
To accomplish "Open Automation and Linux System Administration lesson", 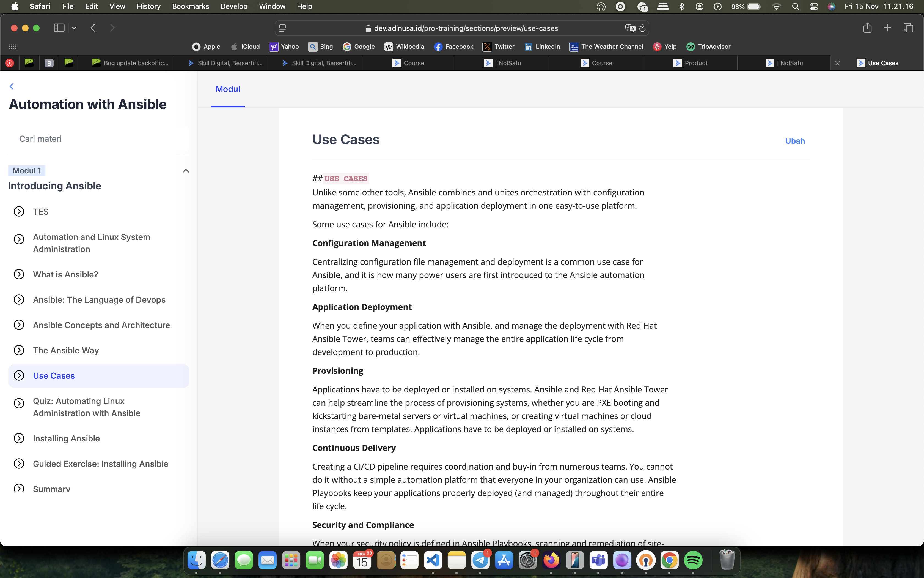I will (98, 243).
